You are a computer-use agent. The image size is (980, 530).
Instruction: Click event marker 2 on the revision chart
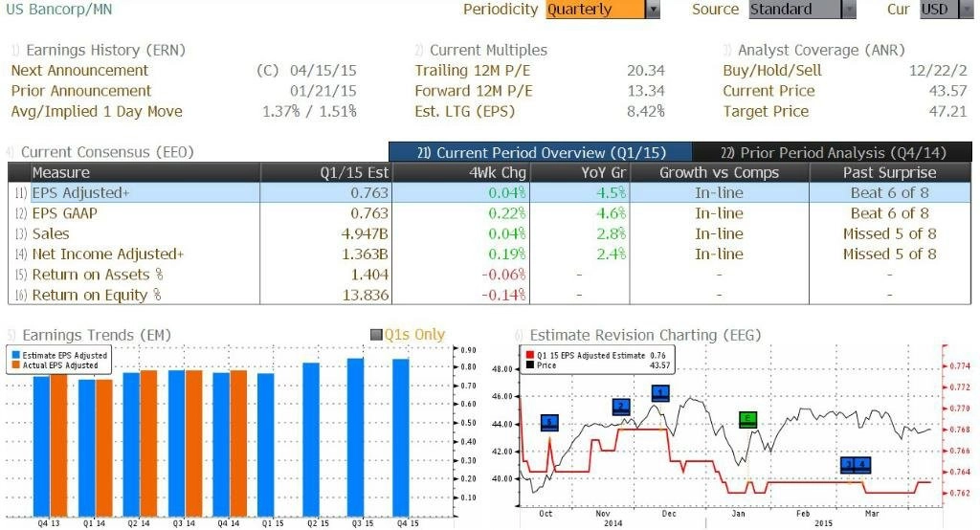click(621, 407)
